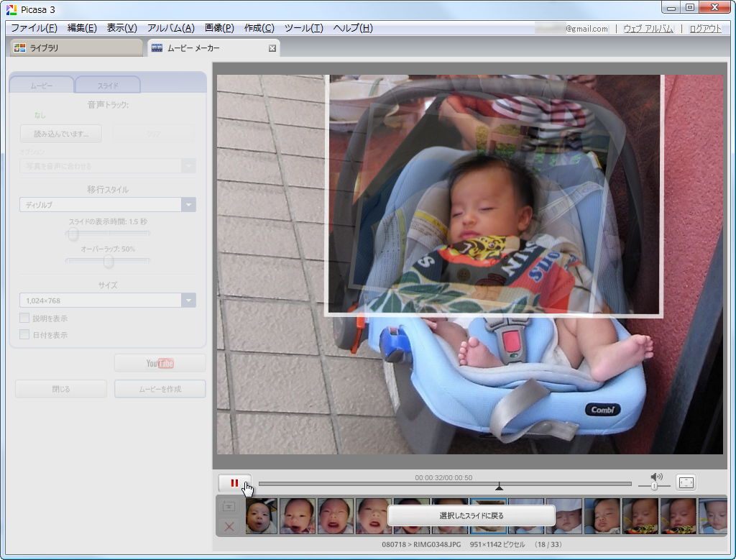Click the ウェブ アルバム link

(648, 29)
